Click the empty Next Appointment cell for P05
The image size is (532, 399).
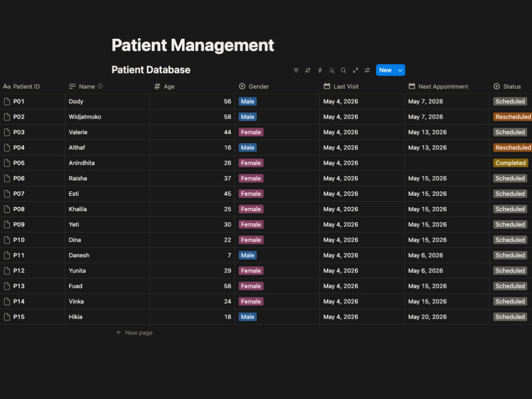coord(447,163)
